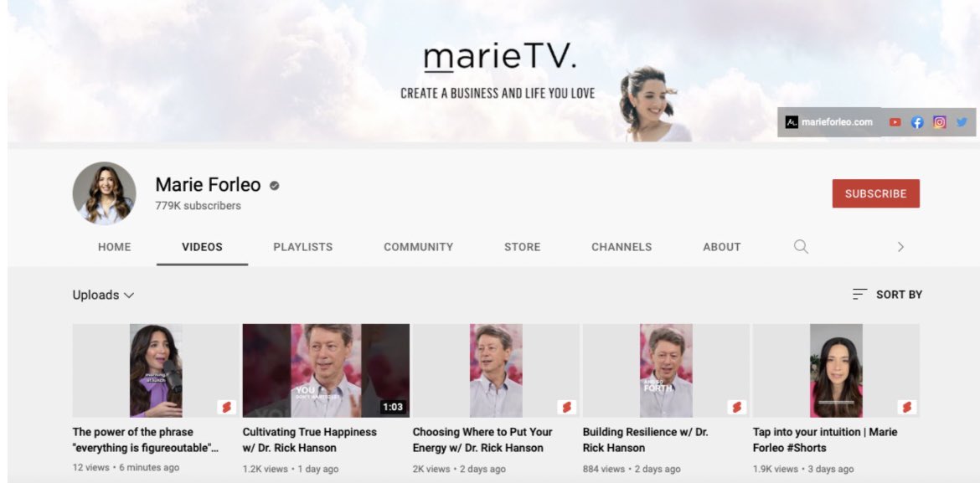The image size is (980, 483).
Task: Click Shorts icon on 'Choosing Where to Put Your Energy' thumbnail
Action: (x=566, y=408)
